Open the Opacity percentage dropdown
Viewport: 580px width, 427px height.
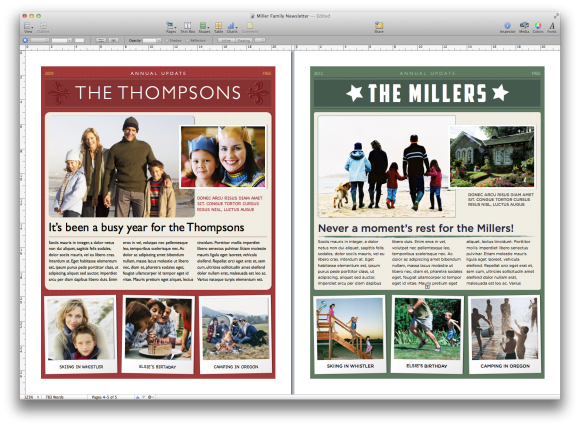[152, 40]
